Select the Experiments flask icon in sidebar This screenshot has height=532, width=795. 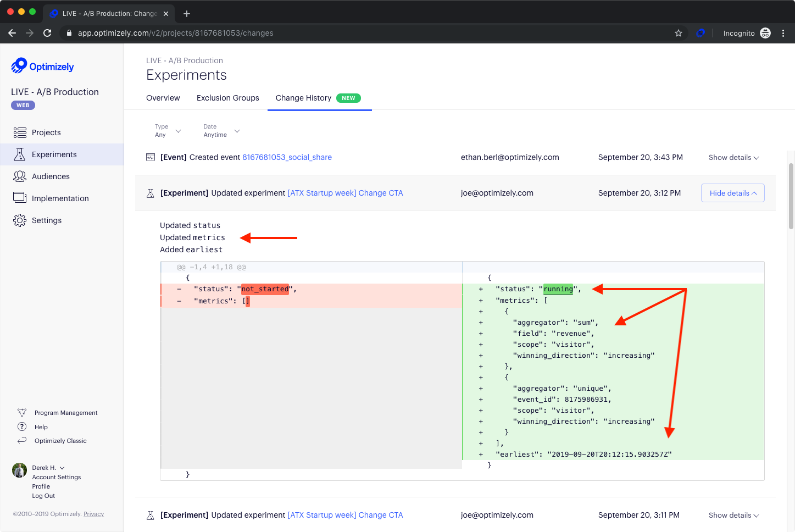pos(20,154)
